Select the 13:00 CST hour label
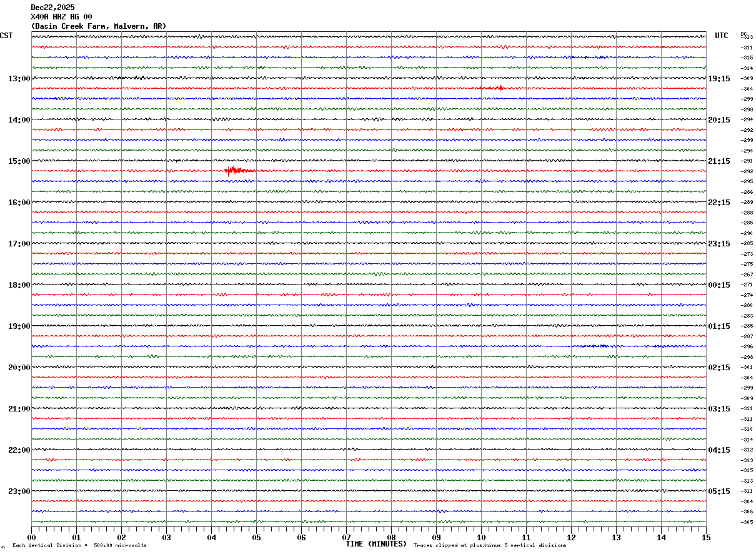Screen dimensions: 756x554 pyautogui.click(x=19, y=79)
